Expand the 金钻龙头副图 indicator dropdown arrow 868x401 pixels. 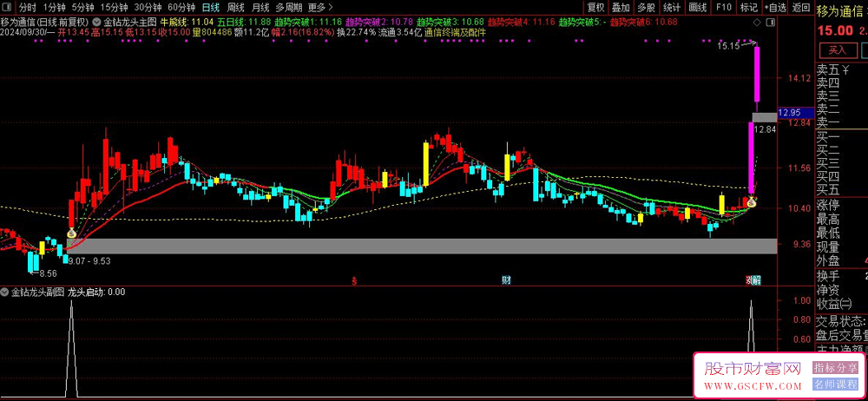click(x=5, y=292)
